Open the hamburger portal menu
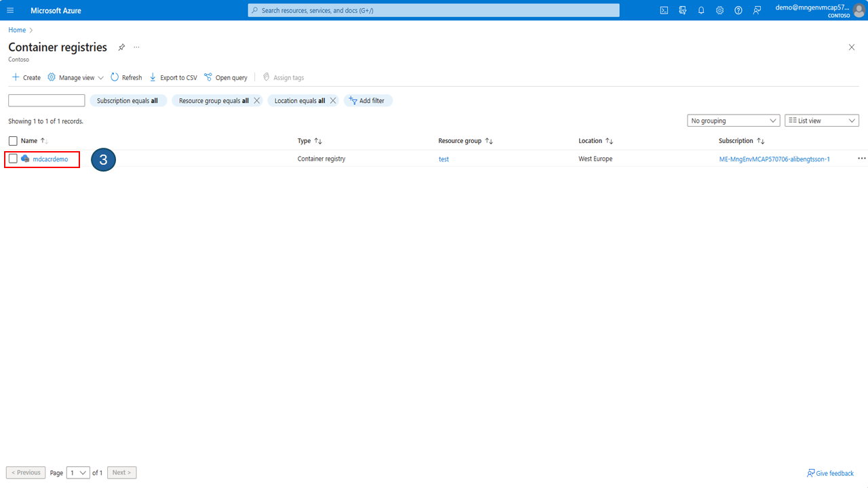 [x=10, y=10]
